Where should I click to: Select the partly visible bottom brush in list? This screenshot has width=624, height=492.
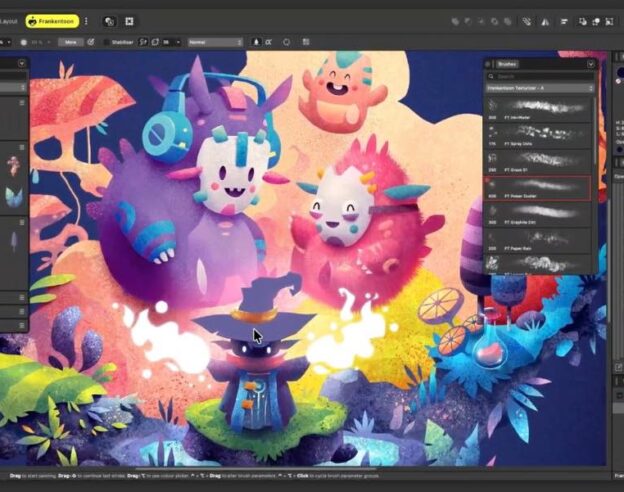(538, 264)
